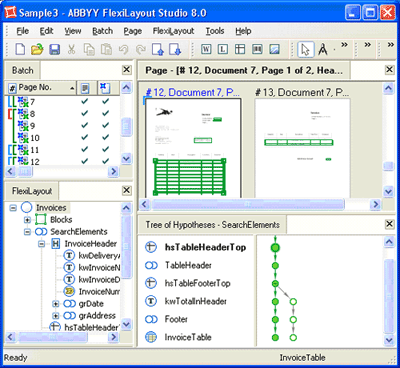The image size is (400, 368).
Task: Open the Tools menu
Action: (215, 31)
